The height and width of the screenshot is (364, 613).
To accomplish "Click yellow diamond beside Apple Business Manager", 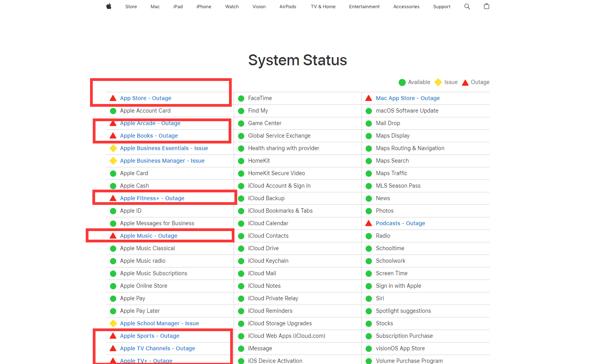I will point(113,161).
